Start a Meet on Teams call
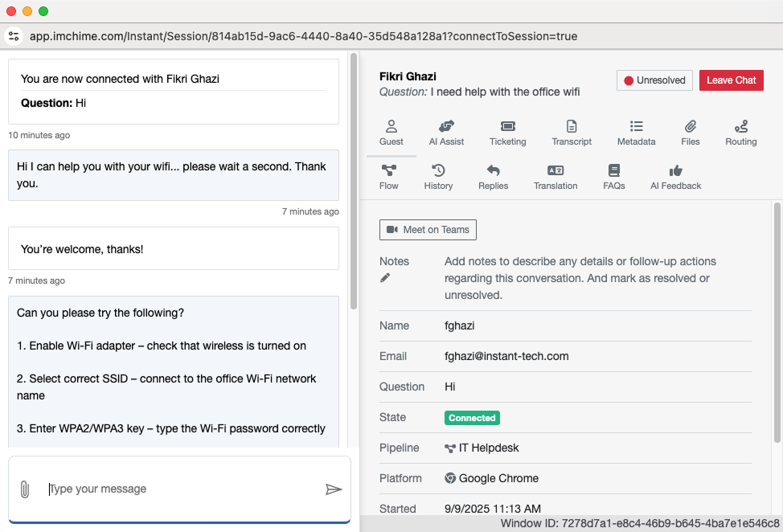This screenshot has height=532, width=783. point(428,230)
